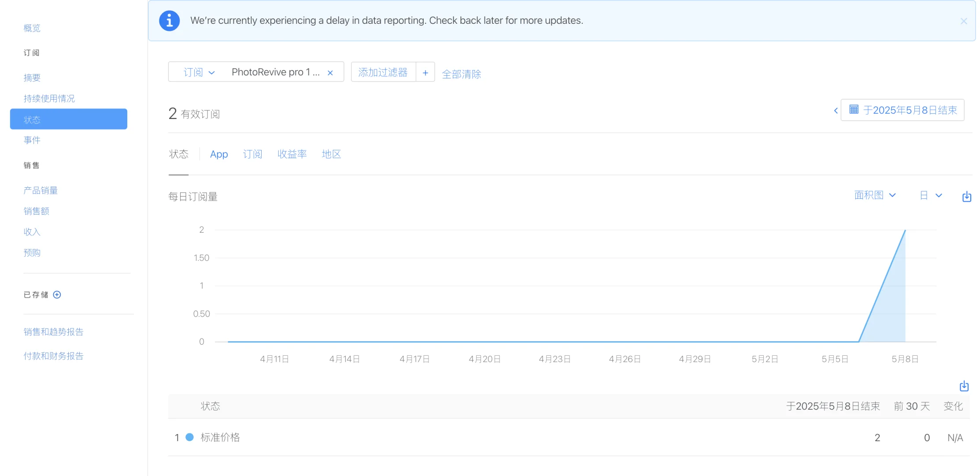Switch to the App tab
980x476 pixels.
point(219,154)
